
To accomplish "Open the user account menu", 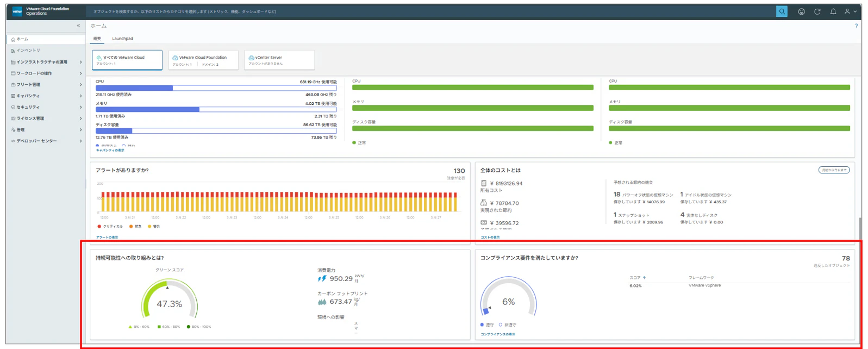I will pyautogui.click(x=850, y=11).
